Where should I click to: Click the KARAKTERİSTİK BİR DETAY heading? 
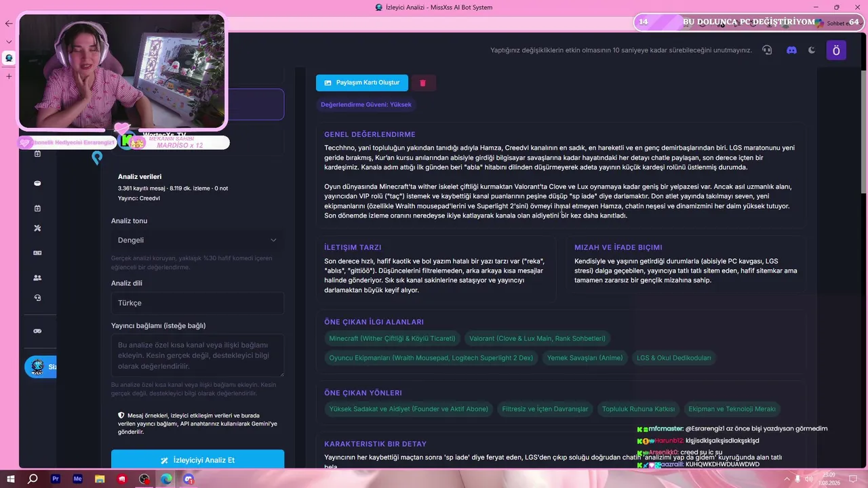point(375,444)
